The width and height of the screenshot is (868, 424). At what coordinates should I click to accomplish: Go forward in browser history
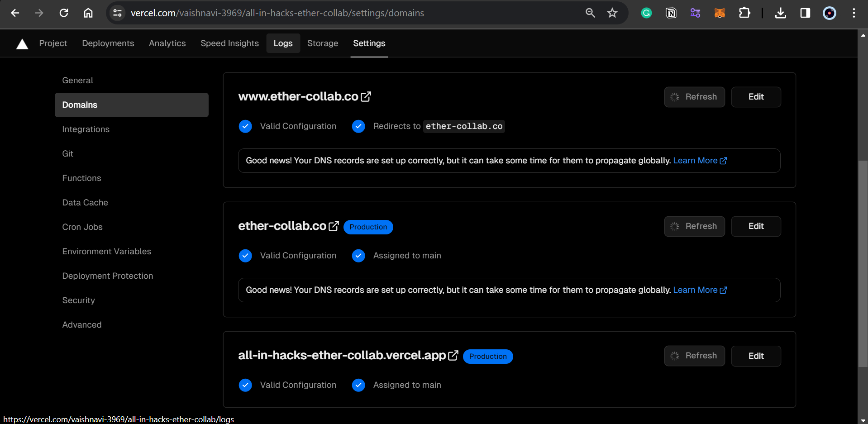tap(39, 13)
